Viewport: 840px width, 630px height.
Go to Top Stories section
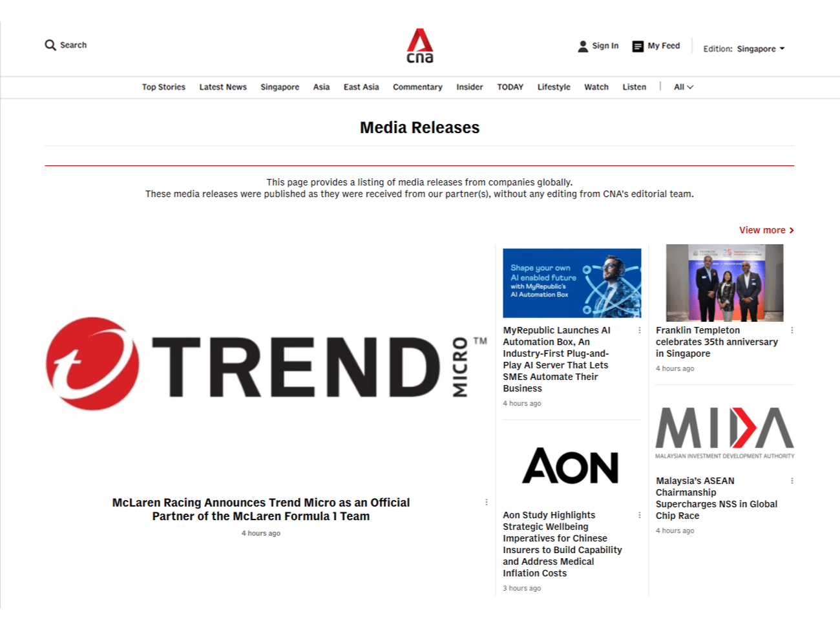163,87
